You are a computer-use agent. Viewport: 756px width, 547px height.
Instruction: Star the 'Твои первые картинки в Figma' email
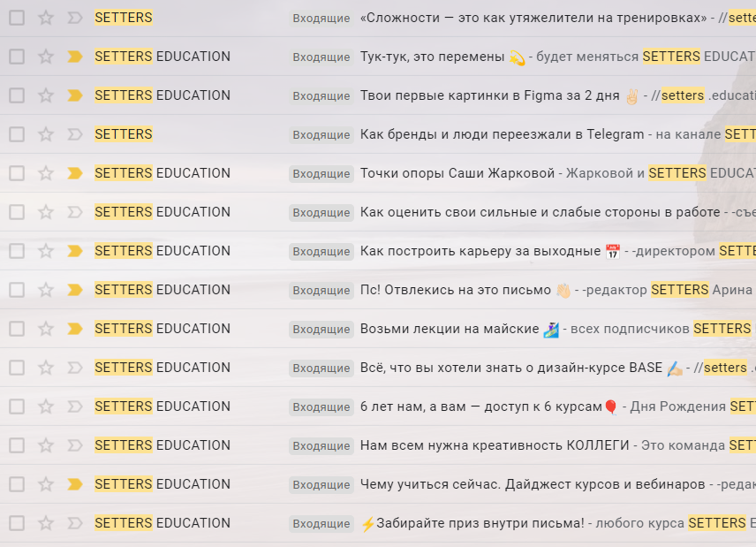[x=46, y=95]
